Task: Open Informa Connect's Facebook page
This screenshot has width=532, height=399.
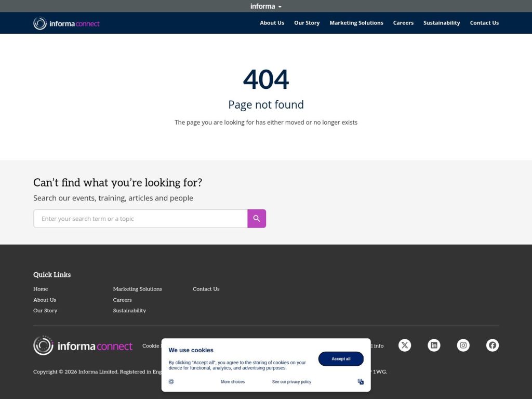Action: click(492, 345)
